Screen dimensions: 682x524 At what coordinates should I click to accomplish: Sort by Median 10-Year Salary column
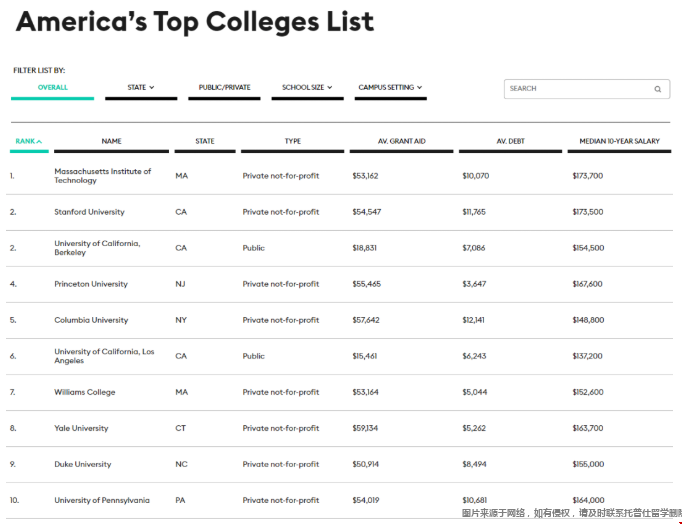coord(619,141)
